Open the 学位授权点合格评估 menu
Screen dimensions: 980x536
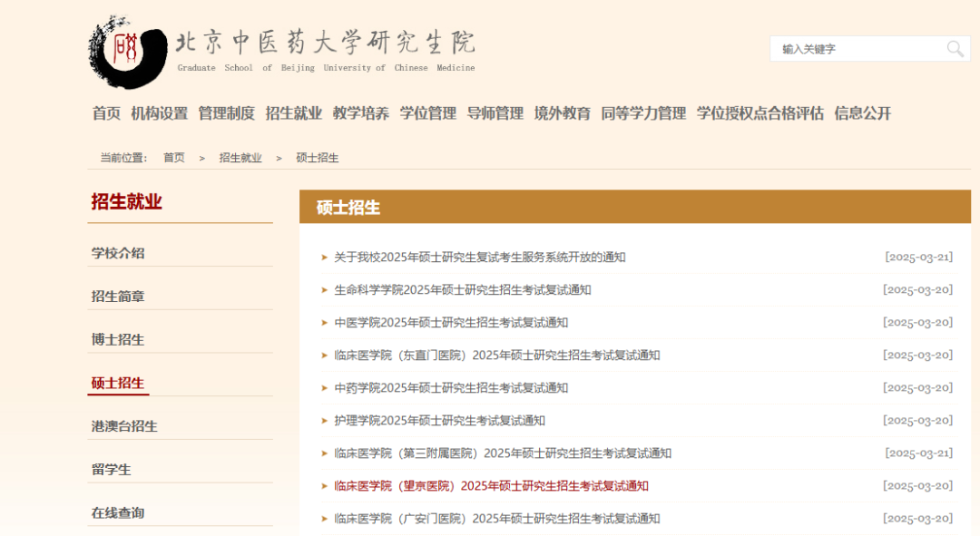[760, 113]
